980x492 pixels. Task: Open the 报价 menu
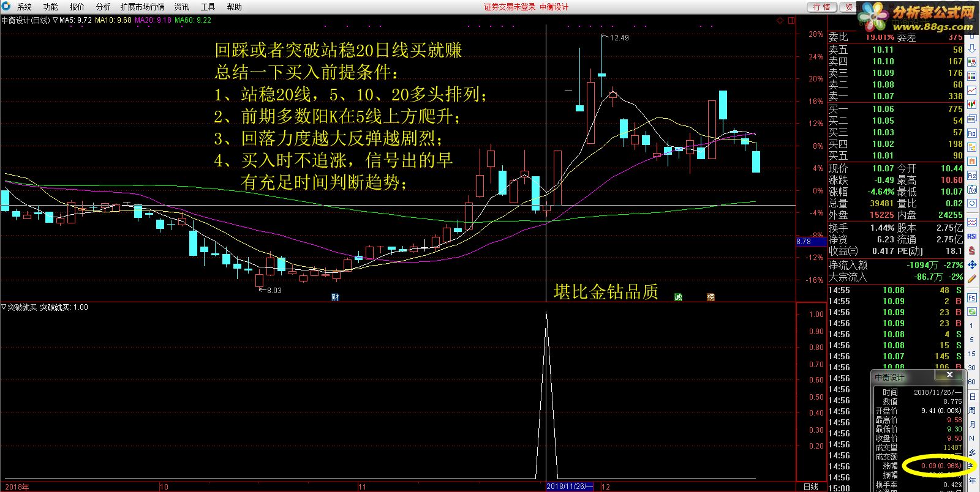click(x=77, y=7)
